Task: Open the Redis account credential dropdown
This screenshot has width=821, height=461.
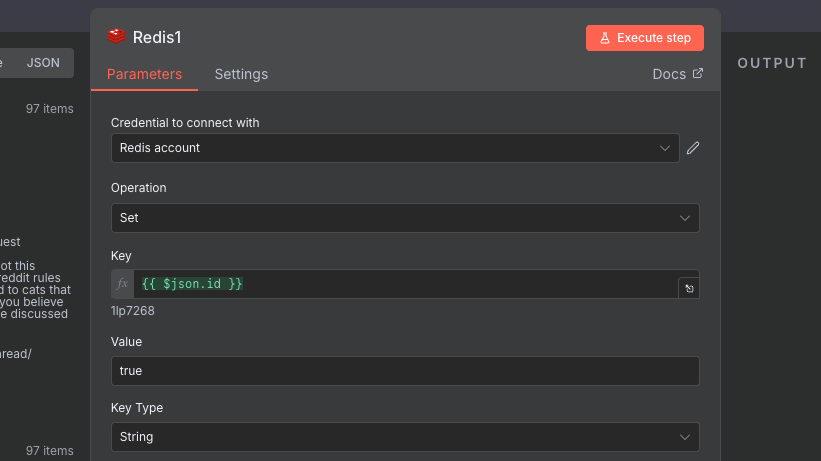Action: pyautogui.click(x=395, y=148)
